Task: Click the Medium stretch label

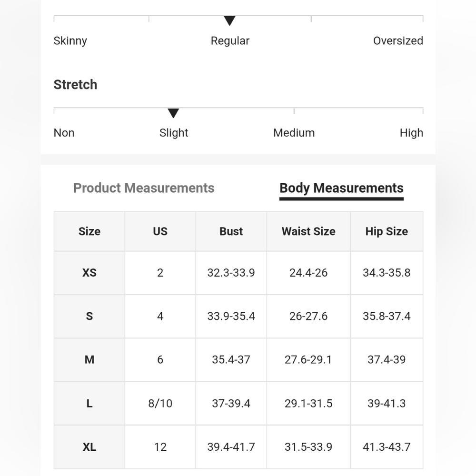Action: tap(294, 133)
